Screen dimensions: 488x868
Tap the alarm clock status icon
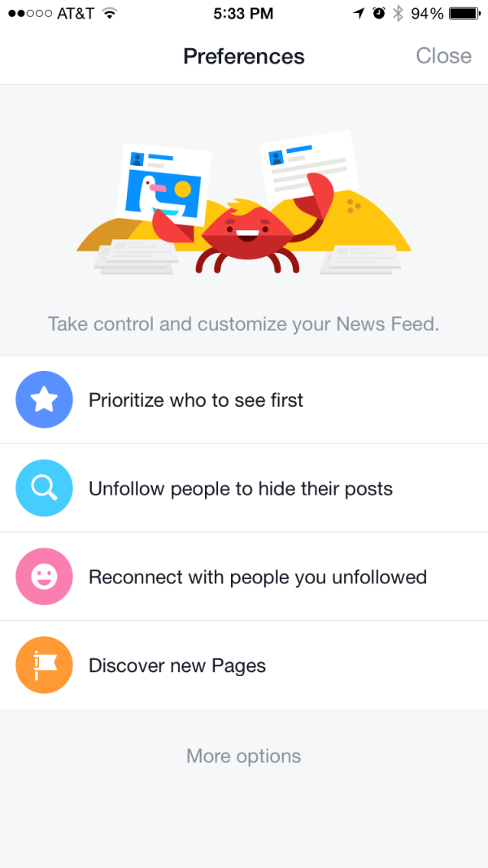378,14
